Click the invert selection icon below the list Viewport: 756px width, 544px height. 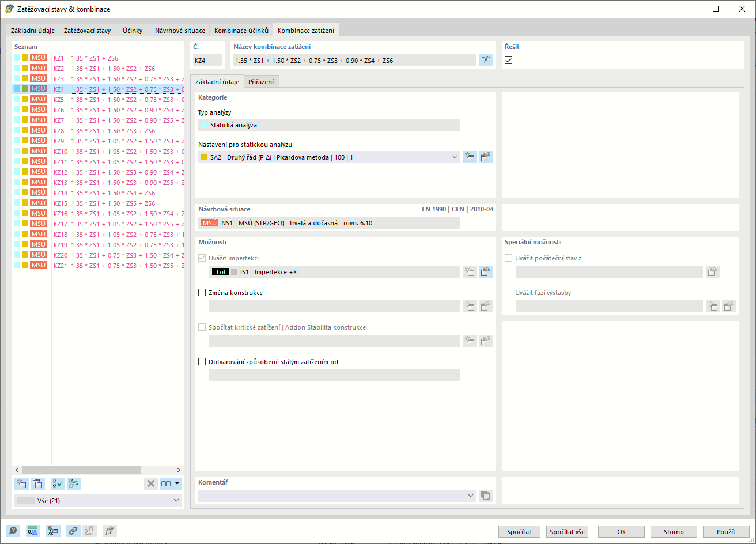tap(74, 483)
